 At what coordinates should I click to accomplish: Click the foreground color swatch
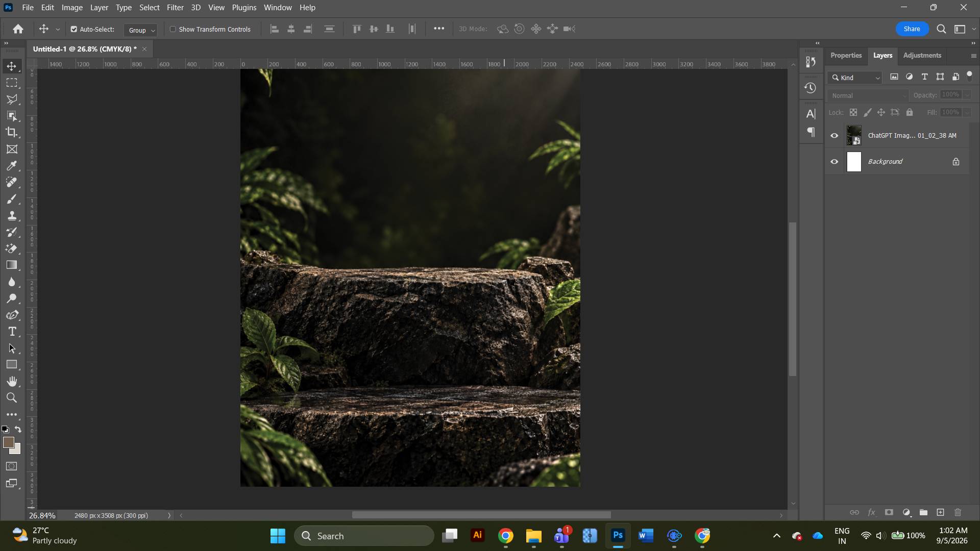click(x=8, y=443)
